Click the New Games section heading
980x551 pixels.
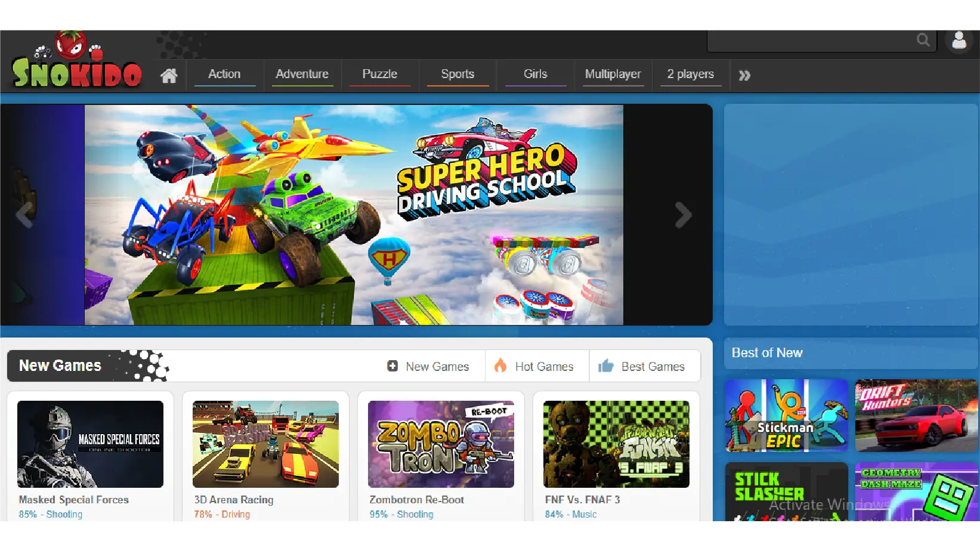(x=60, y=366)
